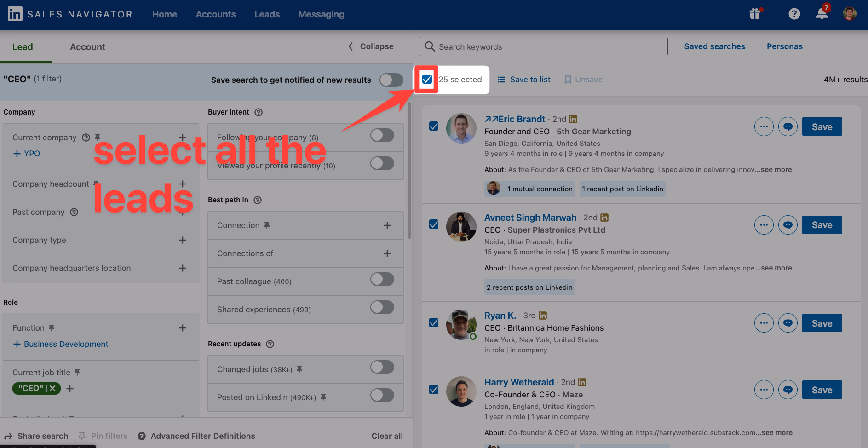
Task: Open more actions for Avneet Singh Marwah
Action: point(764,225)
